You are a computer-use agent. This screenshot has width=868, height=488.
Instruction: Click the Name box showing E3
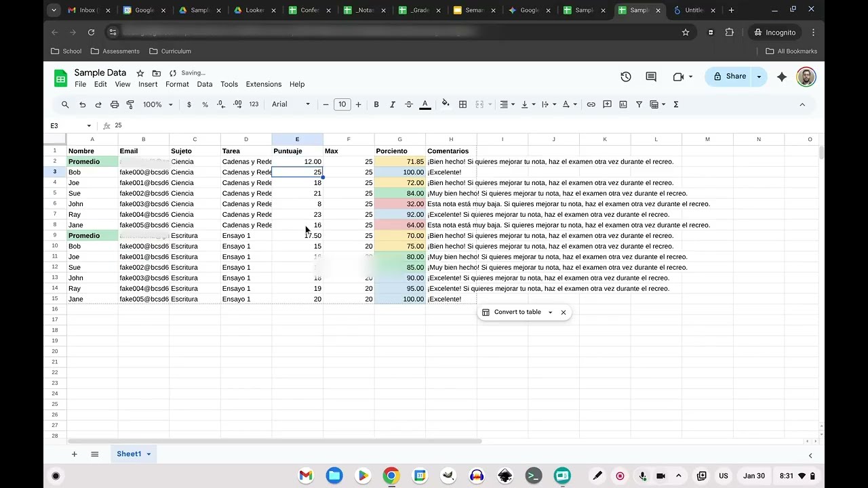click(x=71, y=125)
